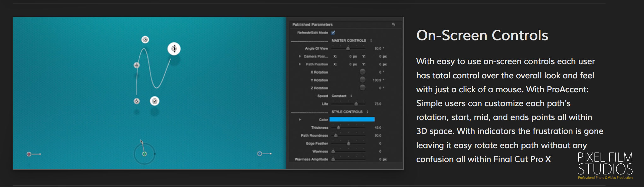
Task: Click the blue Color swatch
Action: coord(352,119)
